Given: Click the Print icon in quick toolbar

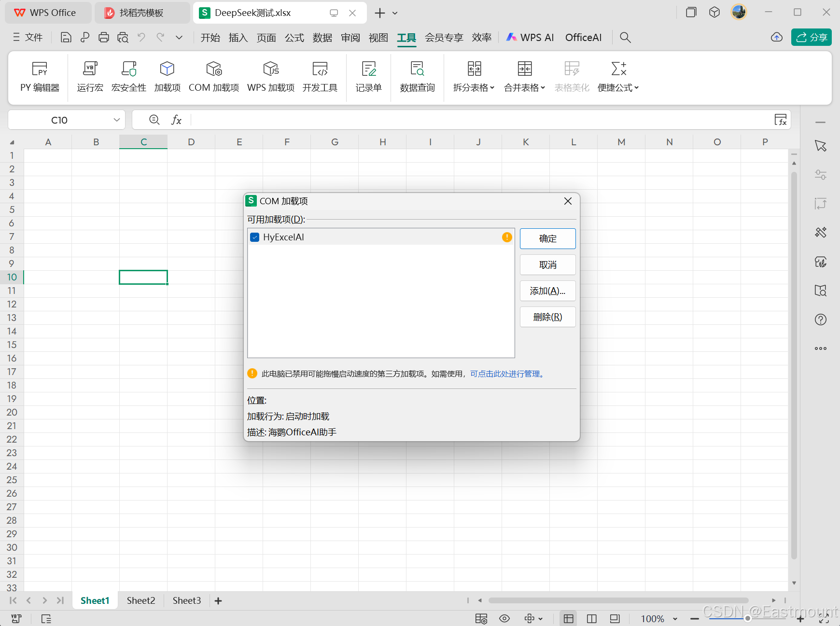Looking at the screenshot, I should click(104, 37).
